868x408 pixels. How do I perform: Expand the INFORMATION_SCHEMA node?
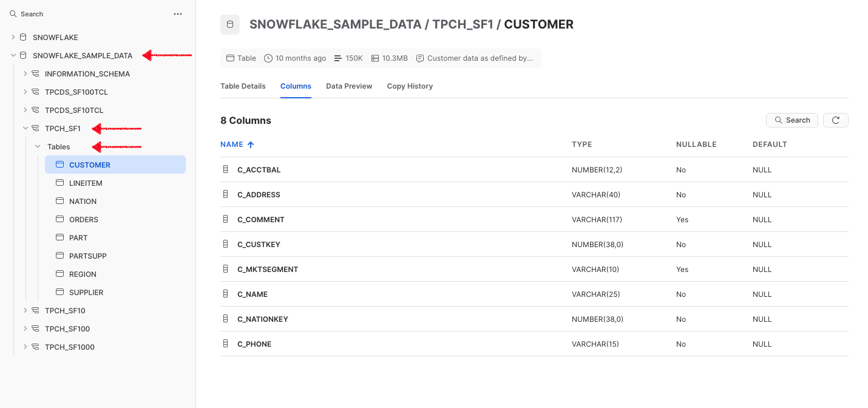[25, 73]
